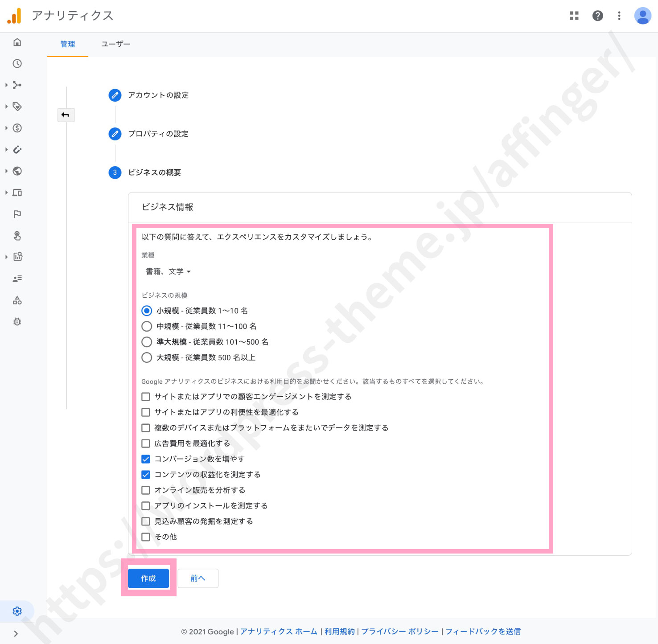This screenshot has width=658, height=644.
Task: Open the audiences list icon in sidebar
Action: (x=17, y=279)
